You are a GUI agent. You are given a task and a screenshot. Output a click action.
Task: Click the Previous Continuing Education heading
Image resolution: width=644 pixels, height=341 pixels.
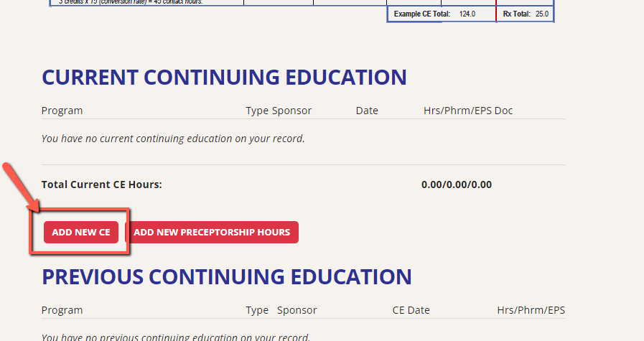click(226, 277)
